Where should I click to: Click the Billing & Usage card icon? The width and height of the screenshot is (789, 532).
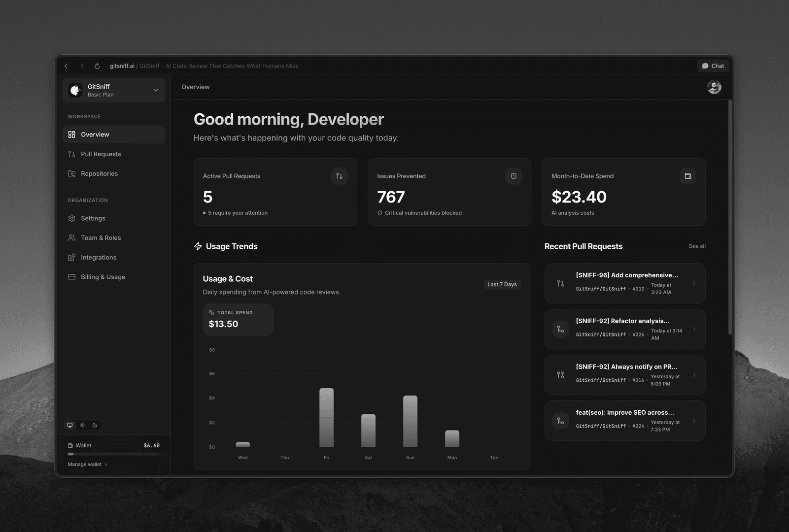[71, 277]
